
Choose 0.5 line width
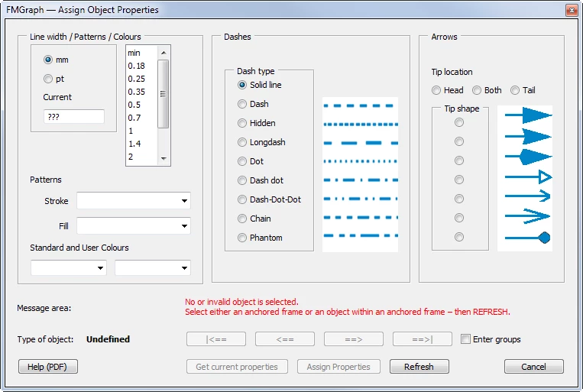coord(134,105)
